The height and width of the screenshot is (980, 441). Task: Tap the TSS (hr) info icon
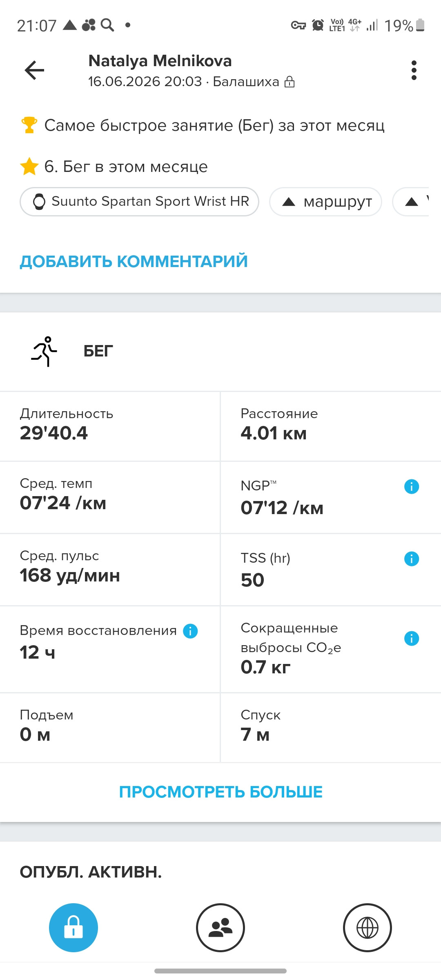pyautogui.click(x=412, y=559)
